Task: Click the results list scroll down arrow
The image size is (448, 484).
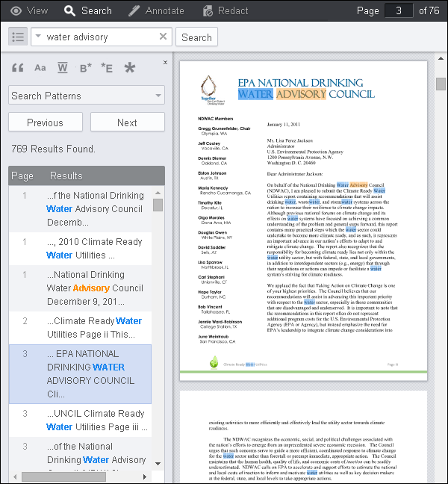Action: pos(158,464)
